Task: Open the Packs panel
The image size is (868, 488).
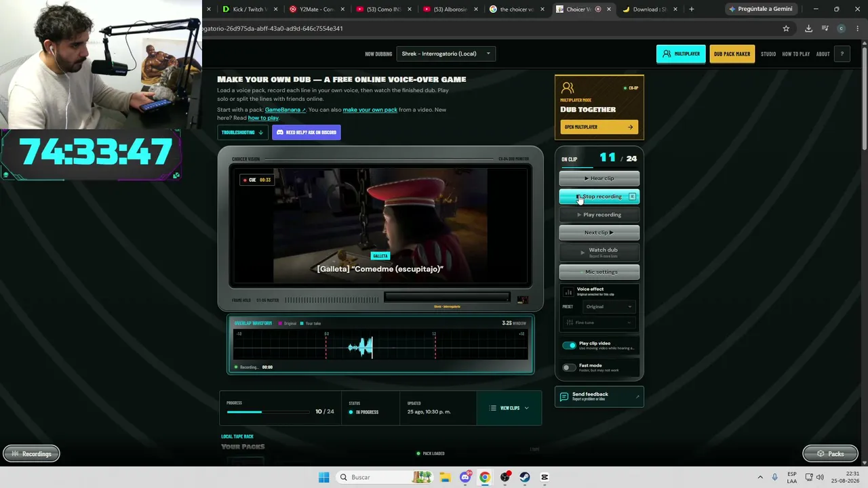Action: tap(830, 453)
